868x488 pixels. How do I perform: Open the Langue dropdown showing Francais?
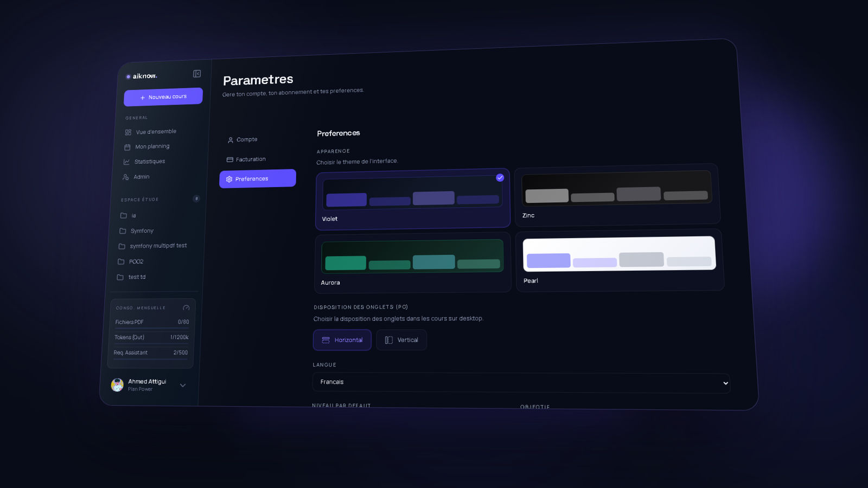click(521, 383)
